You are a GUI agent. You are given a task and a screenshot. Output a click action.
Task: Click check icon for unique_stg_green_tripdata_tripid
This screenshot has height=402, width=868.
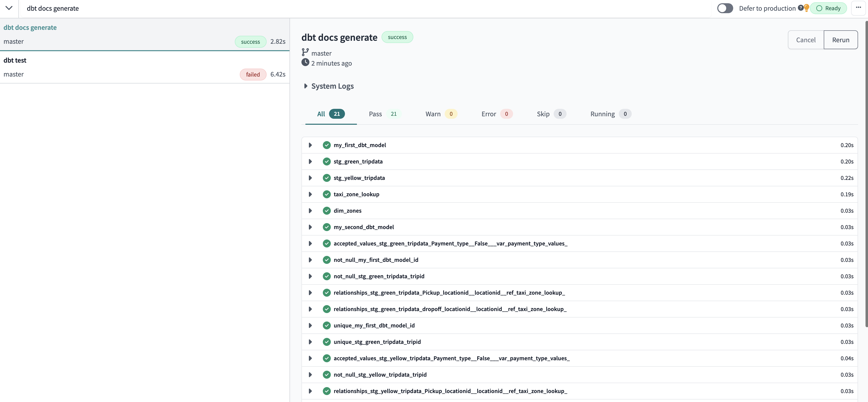(327, 342)
